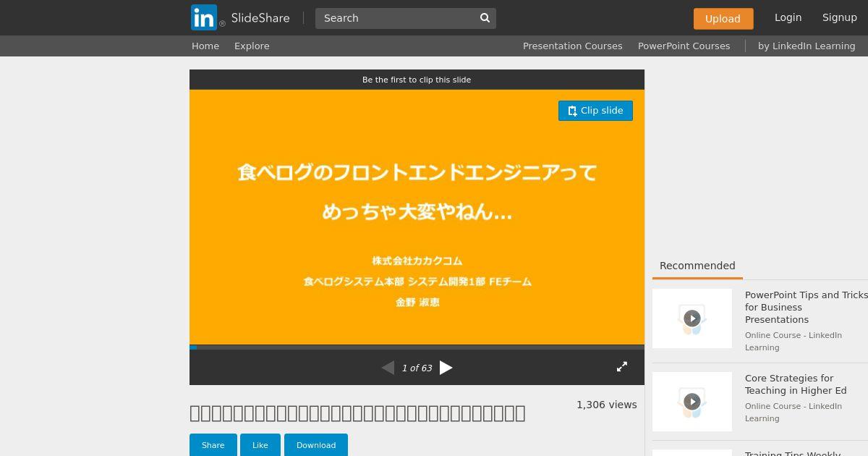Click the by LinkedIn Learning link
The image size is (868, 456).
pos(807,46)
